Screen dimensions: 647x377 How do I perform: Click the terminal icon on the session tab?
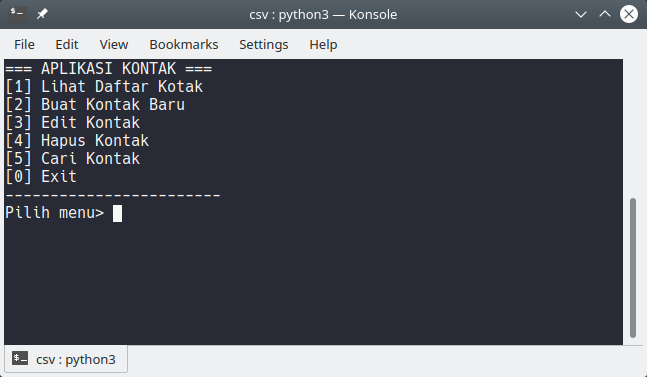tap(20, 358)
